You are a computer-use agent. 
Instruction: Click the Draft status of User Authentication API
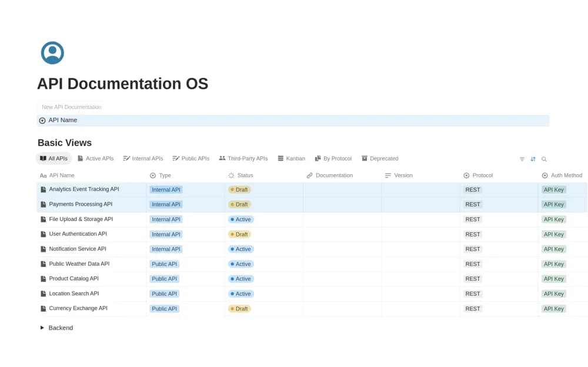(239, 234)
